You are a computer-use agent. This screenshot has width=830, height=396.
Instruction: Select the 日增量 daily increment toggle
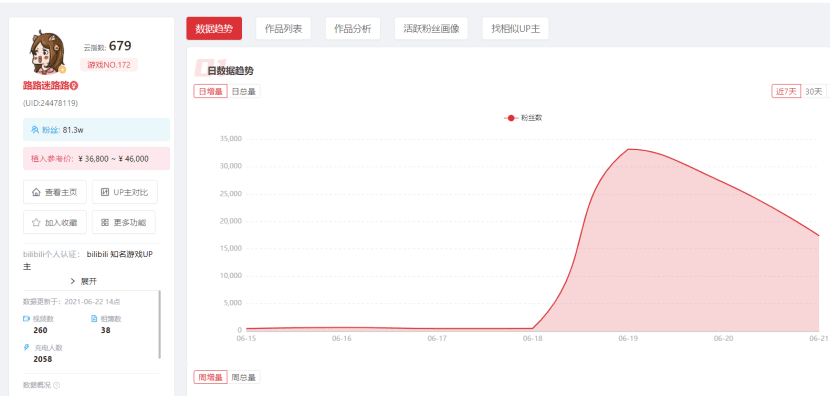click(x=211, y=91)
